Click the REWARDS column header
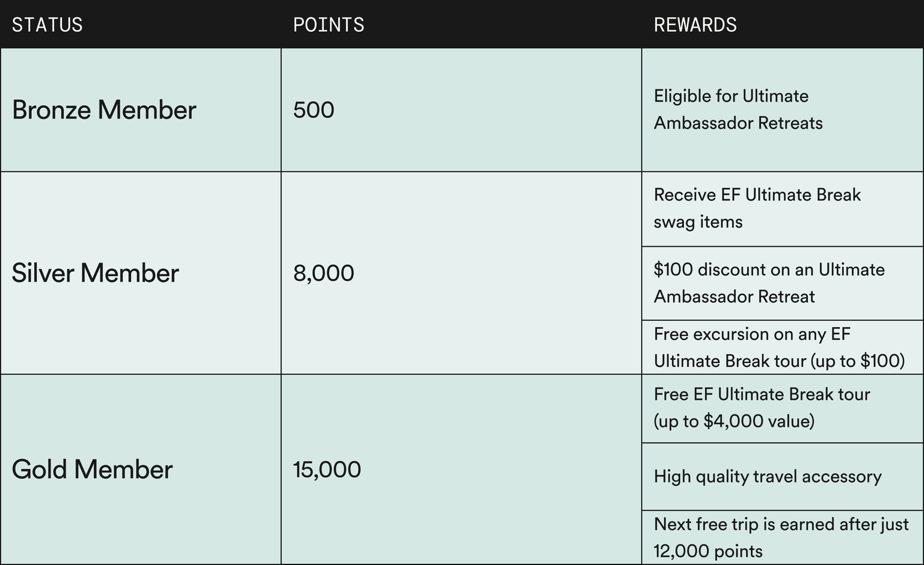 pyautogui.click(x=695, y=25)
